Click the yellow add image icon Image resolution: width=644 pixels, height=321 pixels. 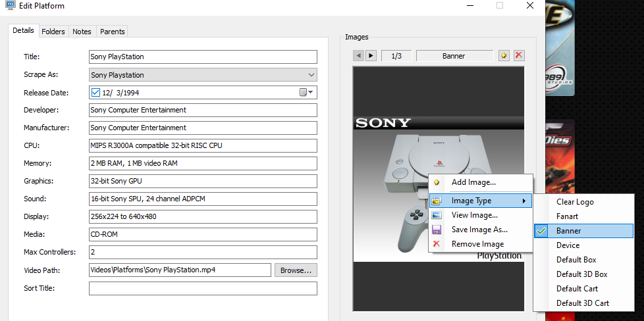[x=504, y=55]
